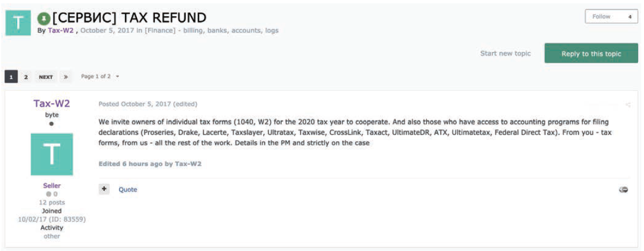
Task: Click the large T avatar under Tax-W2
Action: click(52, 154)
